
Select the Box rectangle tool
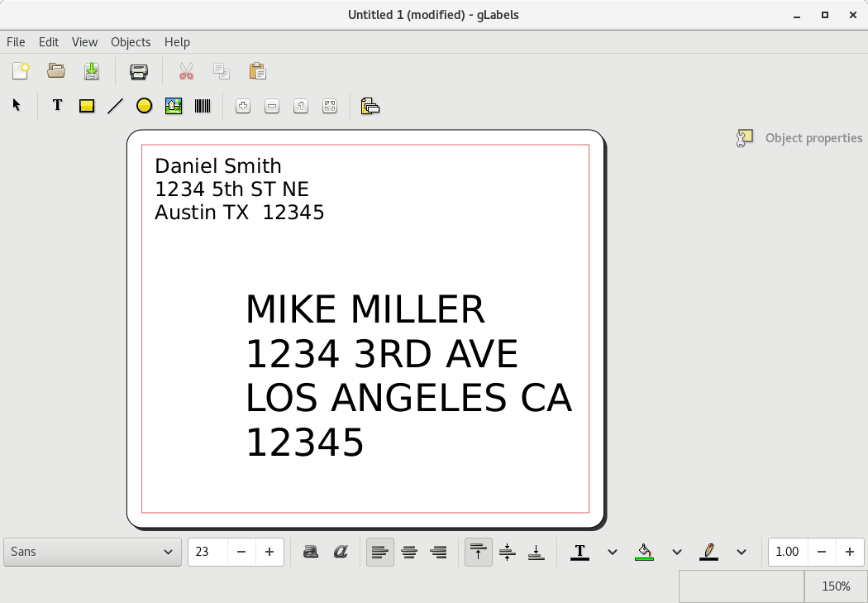(86, 106)
